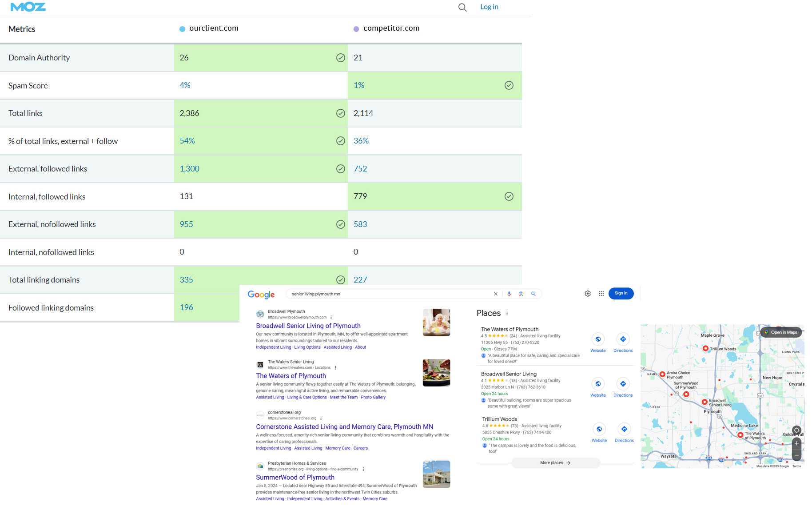Click the purple dot beside competitor.com
Screen dimensions: 812x510
coord(356,29)
